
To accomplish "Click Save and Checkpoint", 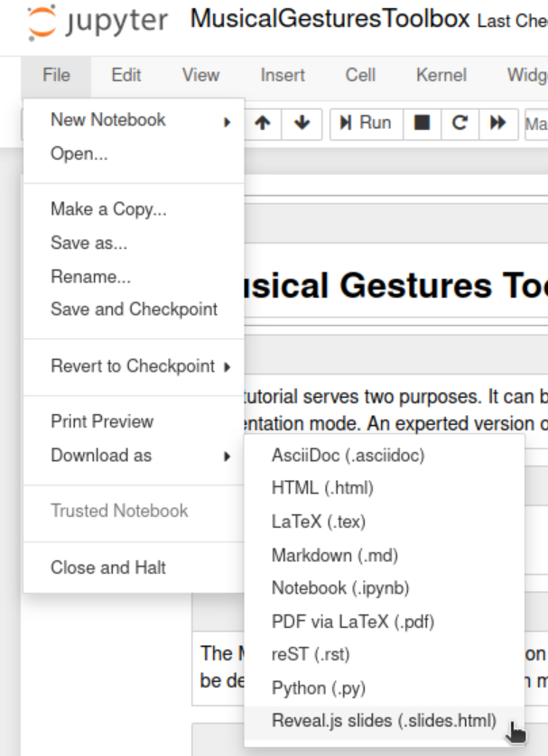I will coord(135,309).
